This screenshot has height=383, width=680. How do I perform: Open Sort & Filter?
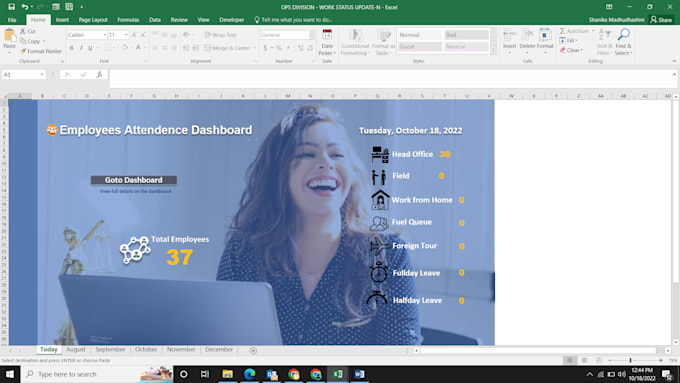(605, 42)
